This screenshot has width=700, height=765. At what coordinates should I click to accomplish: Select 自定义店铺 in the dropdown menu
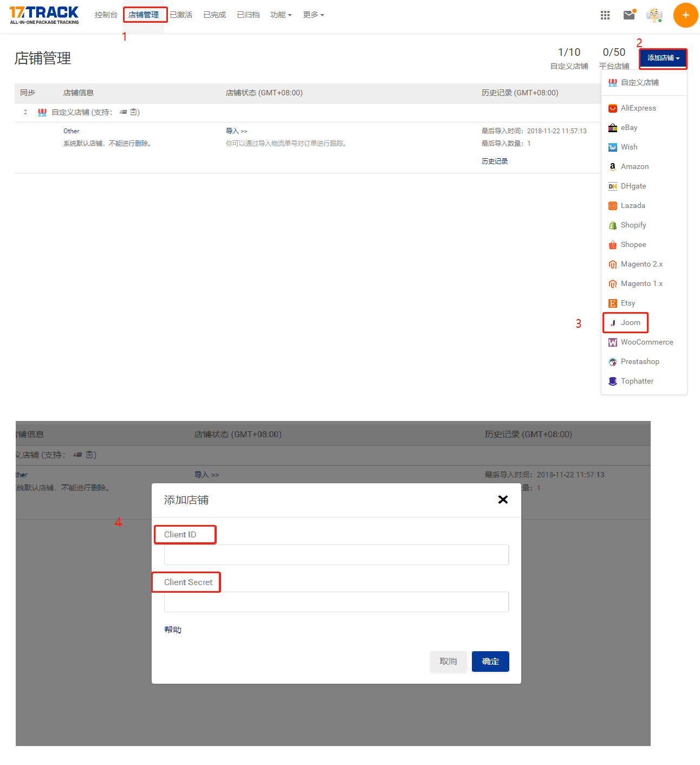tap(644, 83)
